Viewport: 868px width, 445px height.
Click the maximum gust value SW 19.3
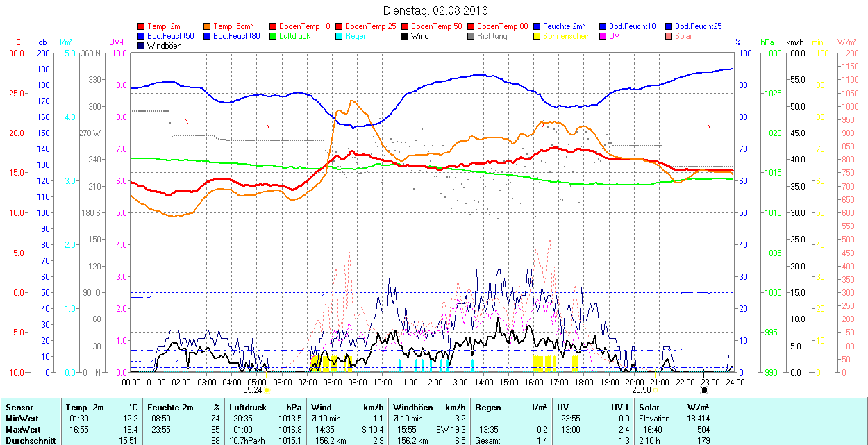(451, 429)
